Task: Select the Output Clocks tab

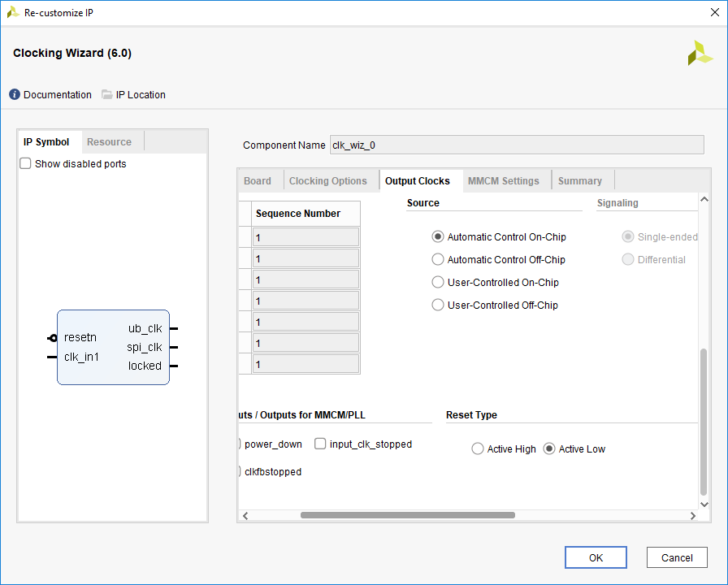Action: coord(418,181)
